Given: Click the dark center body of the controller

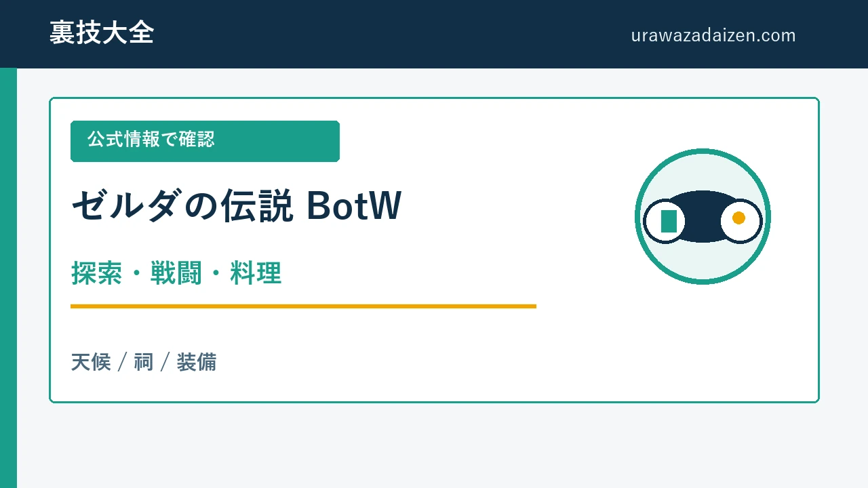Looking at the screenshot, I should coord(703,217).
